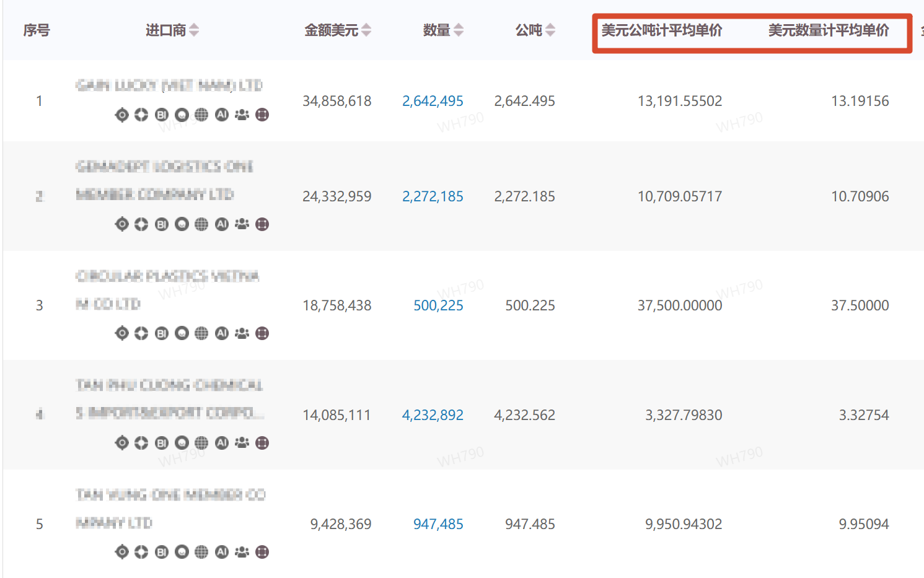Click the target locate icon in row 2
The image size is (924, 578).
(x=122, y=224)
